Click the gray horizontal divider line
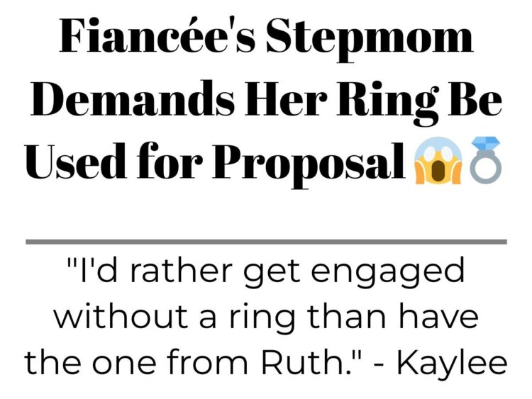 pyautogui.click(x=266, y=242)
